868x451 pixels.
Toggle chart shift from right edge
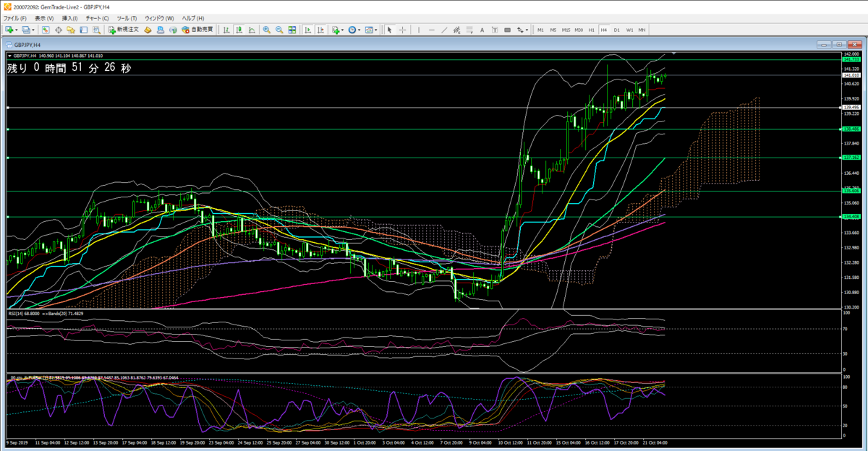pos(321,30)
